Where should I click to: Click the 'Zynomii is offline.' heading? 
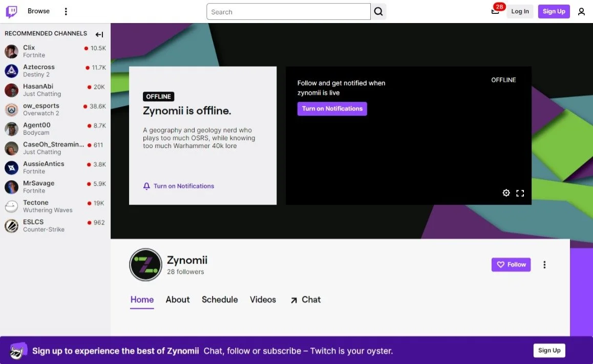point(187,111)
